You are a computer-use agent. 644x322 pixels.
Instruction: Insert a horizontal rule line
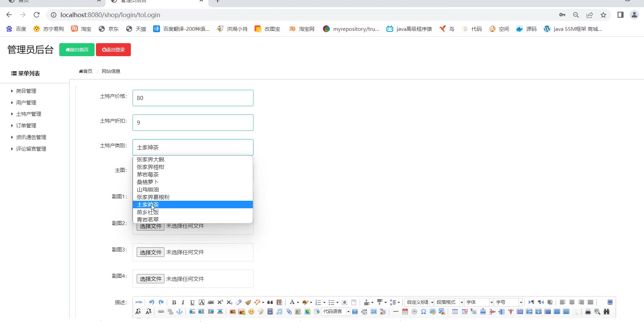pyautogui.click(x=396, y=312)
